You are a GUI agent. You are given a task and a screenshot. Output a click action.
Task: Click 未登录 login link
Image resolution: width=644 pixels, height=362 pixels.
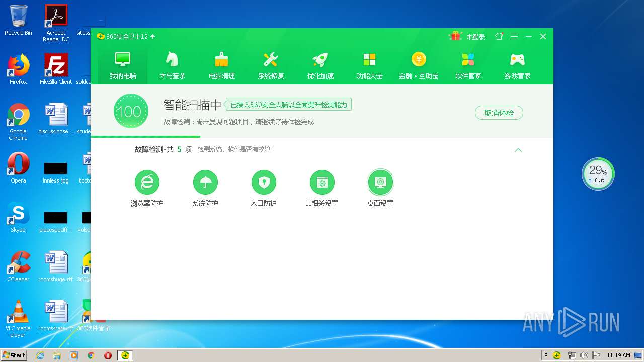click(475, 37)
